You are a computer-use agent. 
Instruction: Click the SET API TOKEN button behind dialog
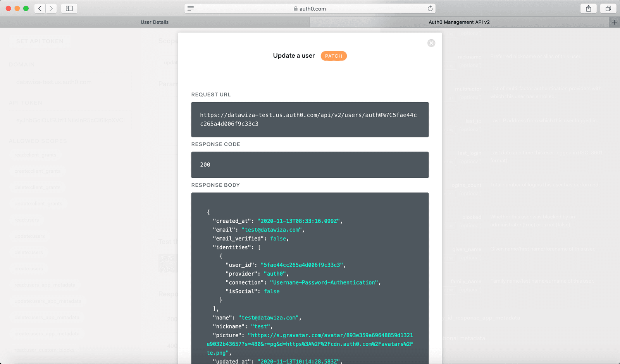pos(40,41)
